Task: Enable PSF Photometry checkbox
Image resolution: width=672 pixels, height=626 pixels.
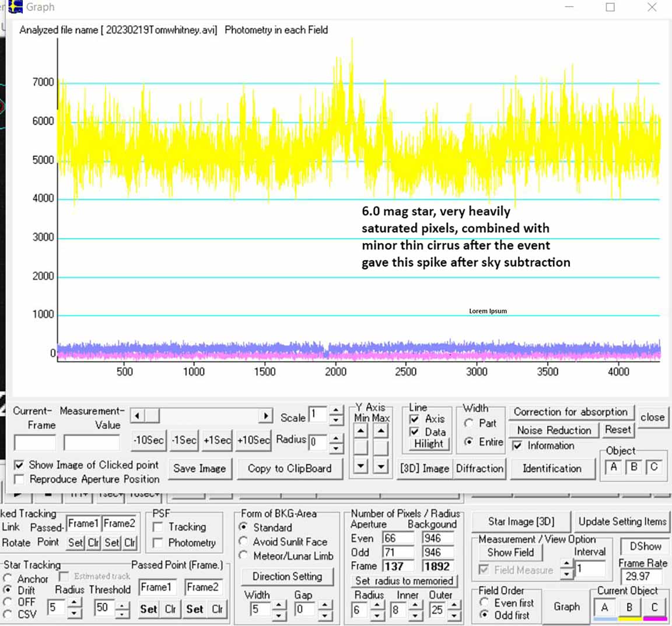Action: pyautogui.click(x=157, y=543)
